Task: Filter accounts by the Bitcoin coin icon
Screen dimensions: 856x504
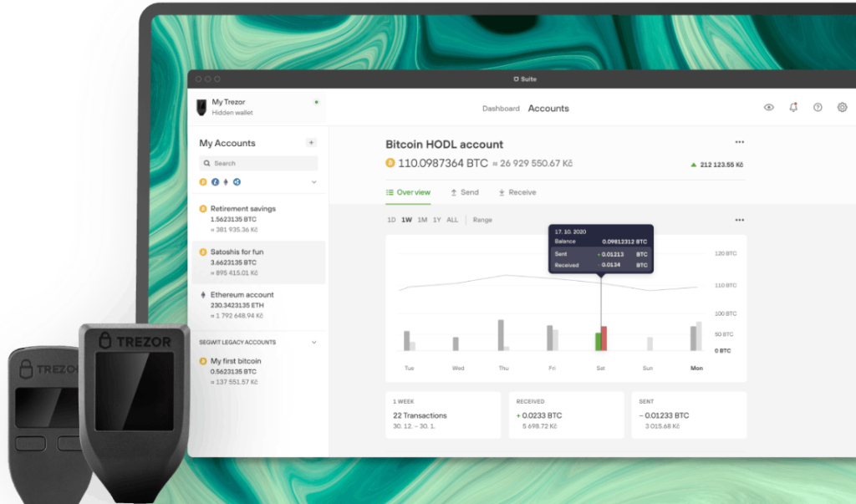Action: click(203, 181)
